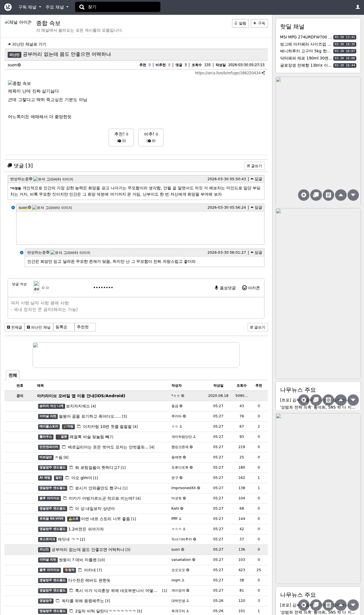Open the 귤로장생 천혜향 13brix hot deal
This screenshot has height=615, width=364.
pos(306,65)
